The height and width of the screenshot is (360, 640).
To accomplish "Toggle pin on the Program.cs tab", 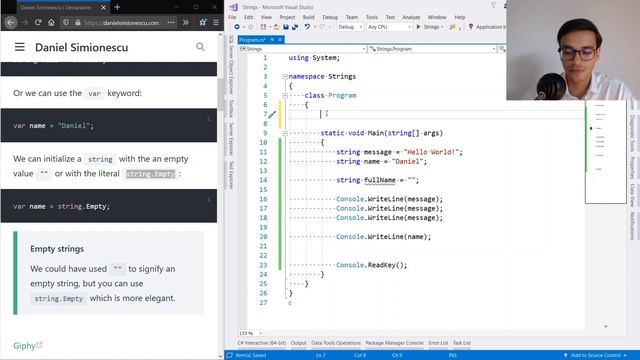I will (272, 40).
